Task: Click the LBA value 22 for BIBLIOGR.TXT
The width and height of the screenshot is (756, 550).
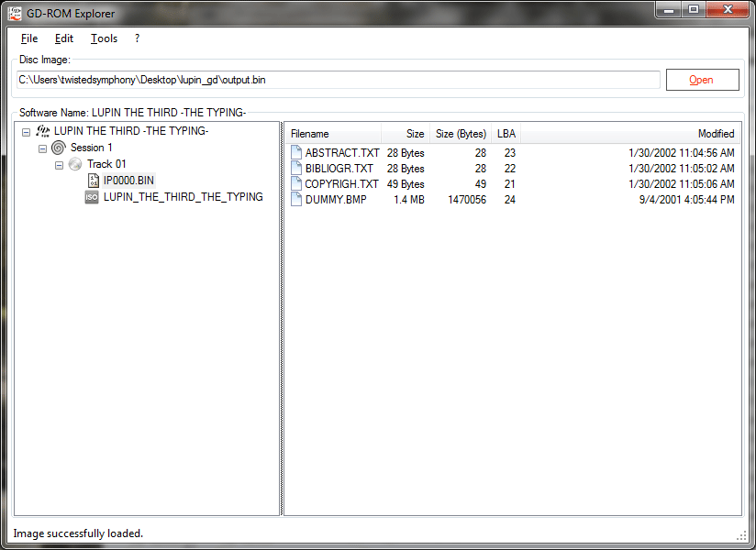Action: click(x=509, y=169)
